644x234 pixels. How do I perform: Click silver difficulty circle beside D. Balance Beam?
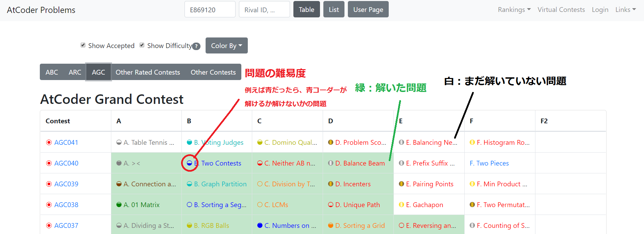(x=331, y=163)
